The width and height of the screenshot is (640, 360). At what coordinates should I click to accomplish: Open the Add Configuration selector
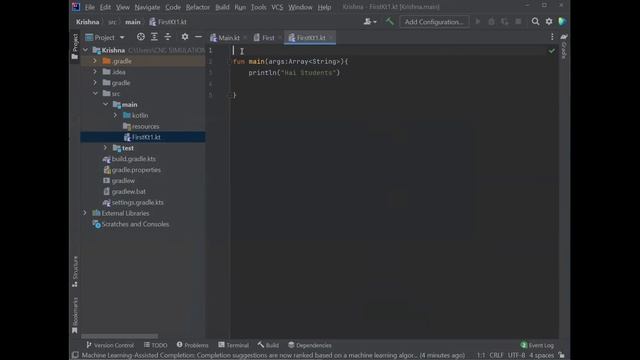[434, 22]
